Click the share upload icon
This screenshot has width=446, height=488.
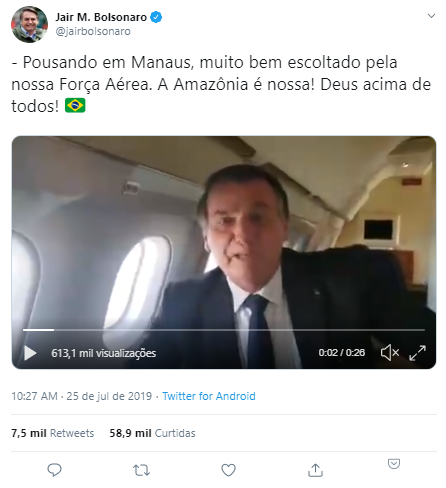click(x=315, y=470)
